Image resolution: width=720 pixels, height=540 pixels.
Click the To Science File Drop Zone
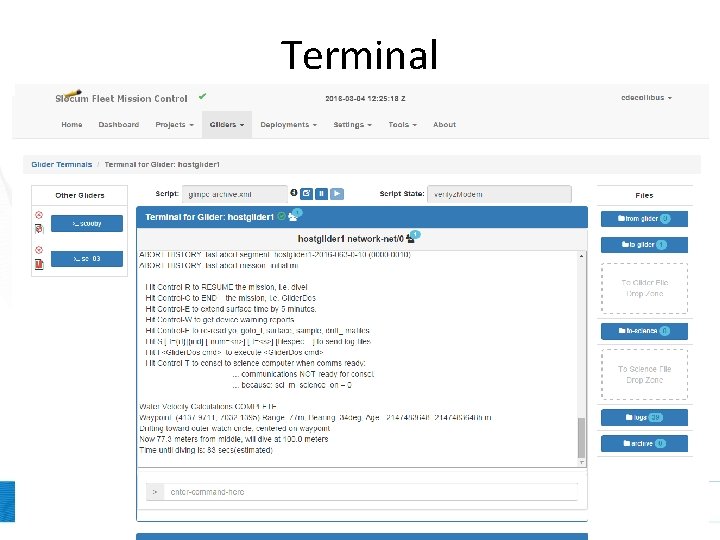click(x=645, y=375)
